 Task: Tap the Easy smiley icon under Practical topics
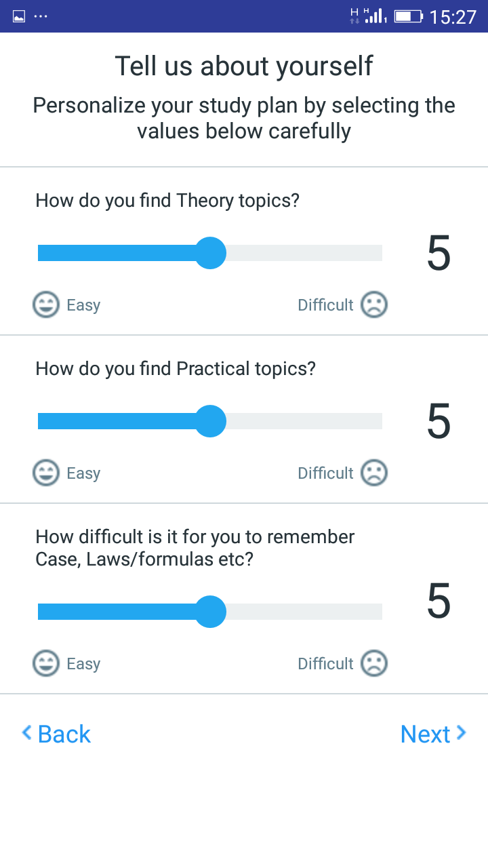point(45,473)
